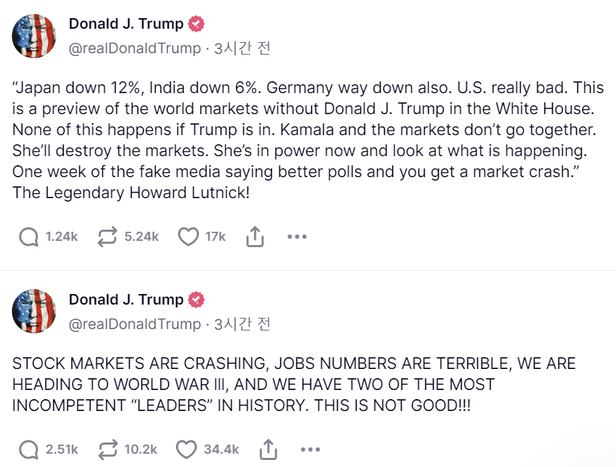Click the display name on the second post
This screenshot has height=467, width=616.
(125, 299)
